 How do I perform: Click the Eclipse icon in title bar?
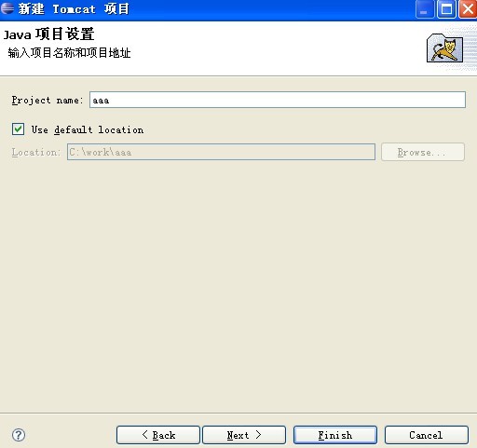pyautogui.click(x=7, y=8)
